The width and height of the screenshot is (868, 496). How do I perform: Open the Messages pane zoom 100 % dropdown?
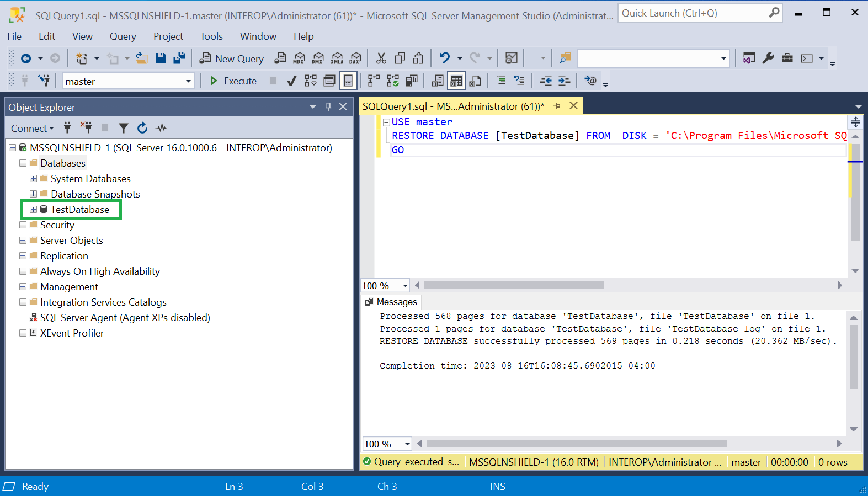(x=407, y=444)
